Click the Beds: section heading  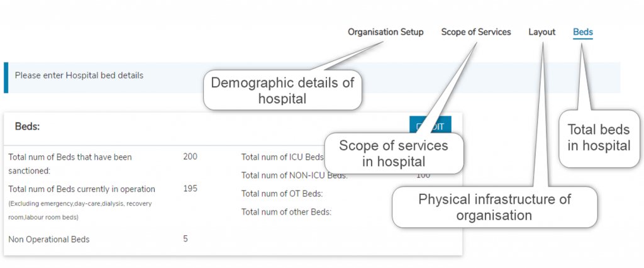[27, 126]
